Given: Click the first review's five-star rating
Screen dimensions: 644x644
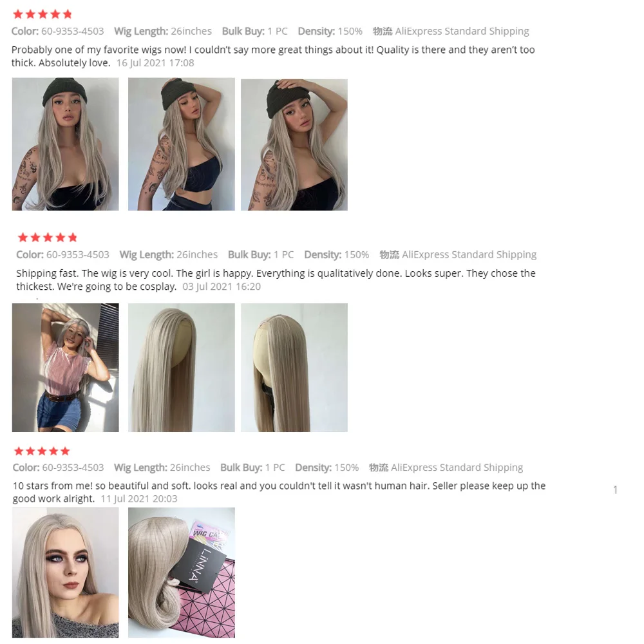Looking at the screenshot, I should pos(43,14).
